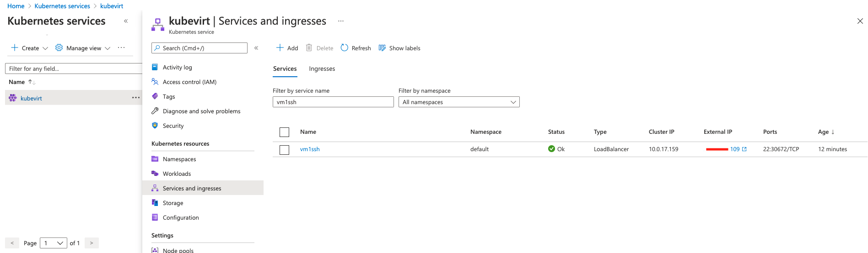The width and height of the screenshot is (868, 253).
Task: Click the Add plus icon
Action: 280,48
